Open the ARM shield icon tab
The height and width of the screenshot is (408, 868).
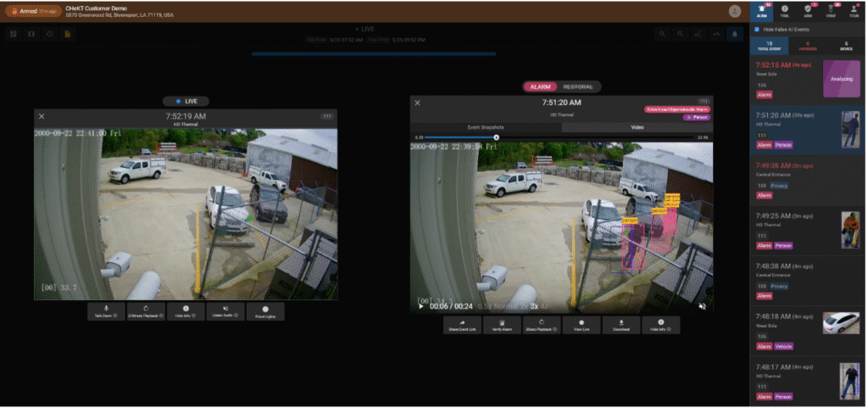tap(807, 10)
